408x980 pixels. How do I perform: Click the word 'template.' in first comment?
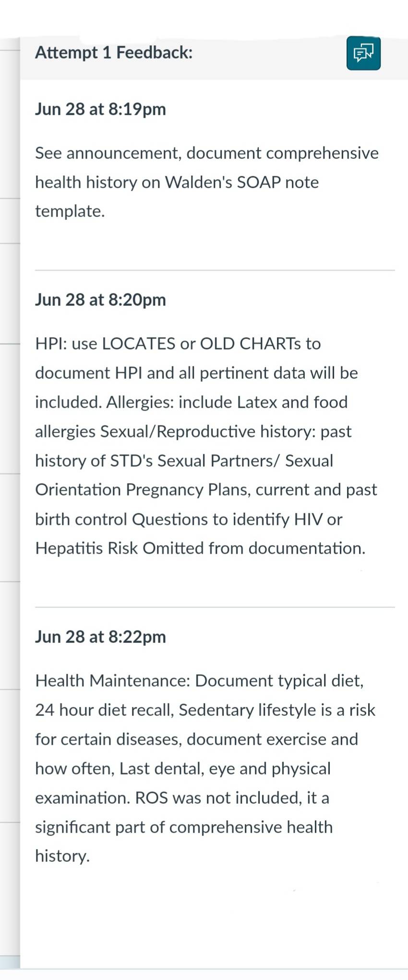(70, 211)
